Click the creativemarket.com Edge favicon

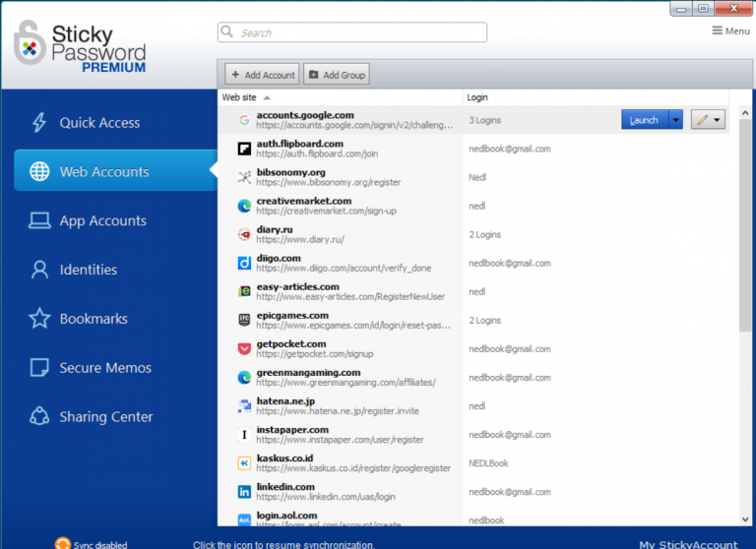coord(244,206)
